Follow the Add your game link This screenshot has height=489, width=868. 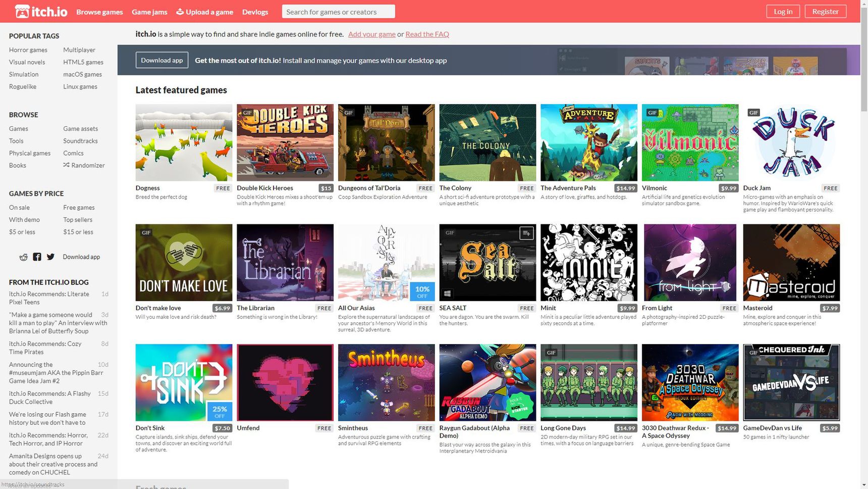click(371, 34)
